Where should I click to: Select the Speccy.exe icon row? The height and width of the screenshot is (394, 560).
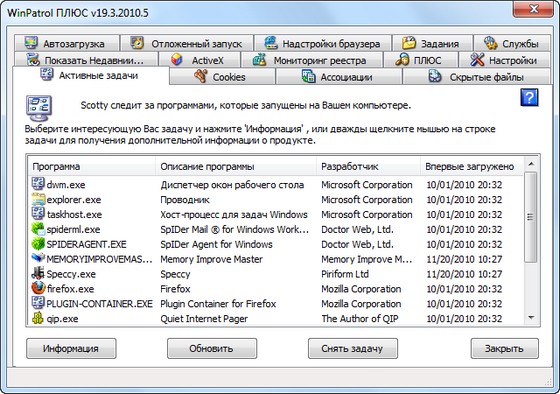coord(38,273)
